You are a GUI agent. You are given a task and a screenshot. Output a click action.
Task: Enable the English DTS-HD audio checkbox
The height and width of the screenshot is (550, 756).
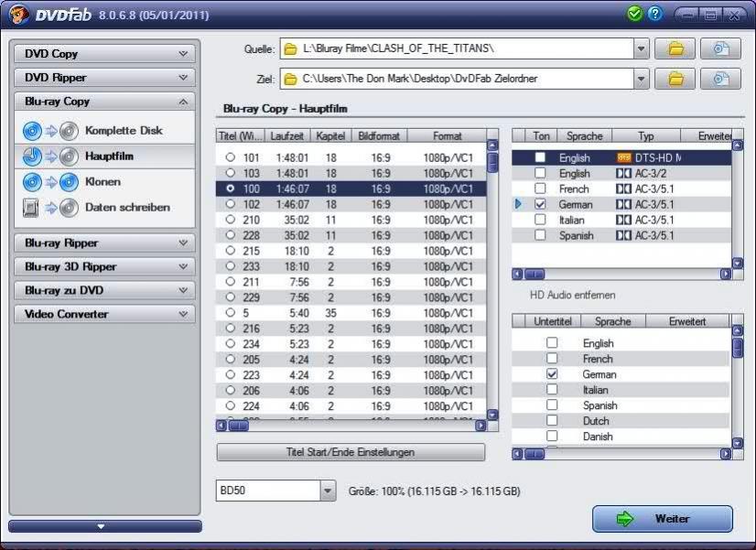(x=540, y=157)
